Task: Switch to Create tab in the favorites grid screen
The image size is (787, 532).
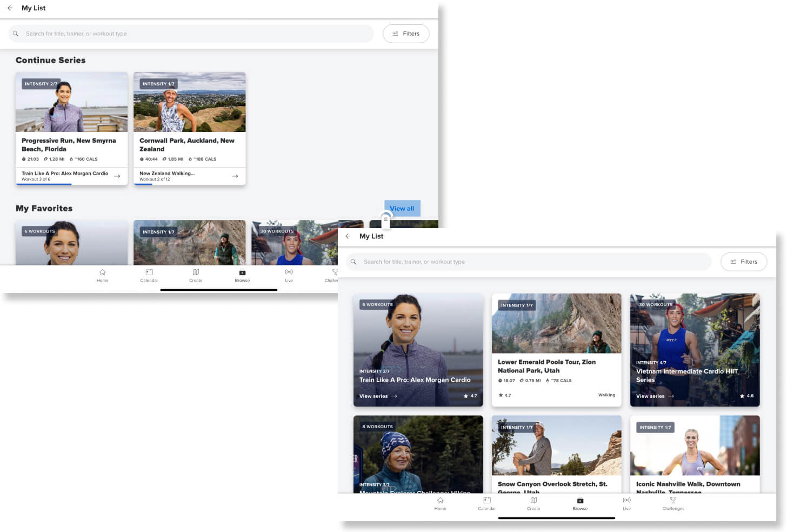Action: 533,503
